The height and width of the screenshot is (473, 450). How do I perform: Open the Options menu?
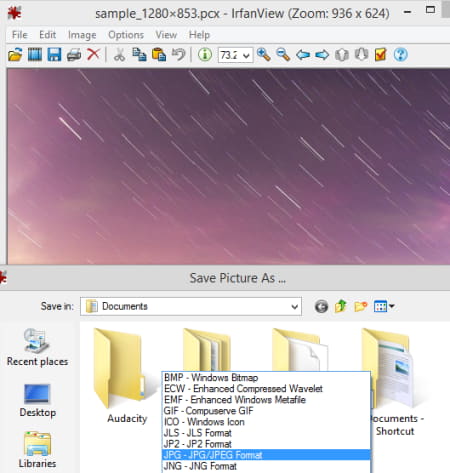[x=126, y=35]
